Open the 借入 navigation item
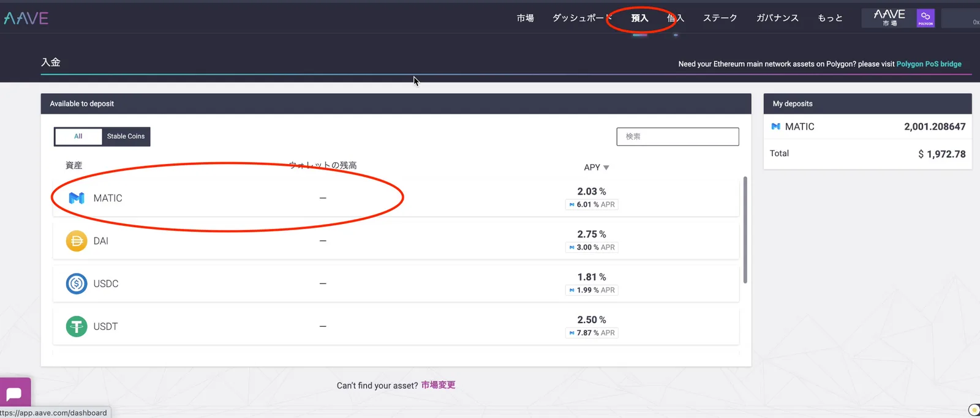The width and height of the screenshot is (980, 418). point(675,18)
